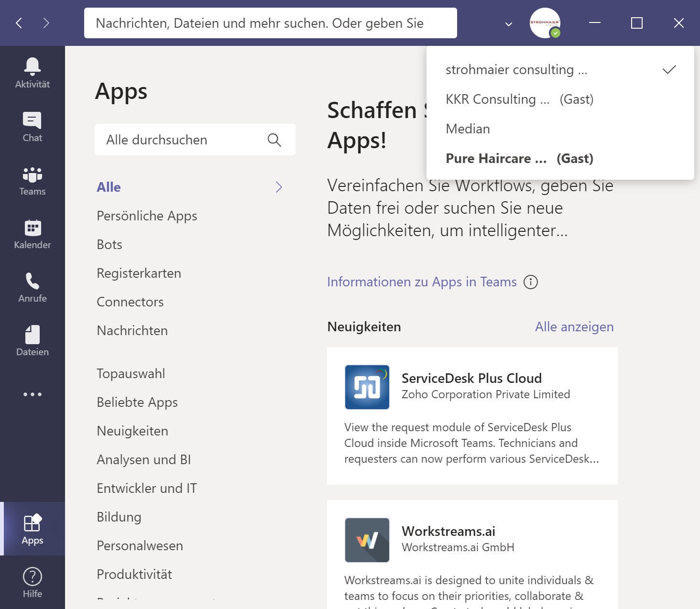
Task: Click Workstreams.ai GmbH publisher text
Action: [x=458, y=547]
